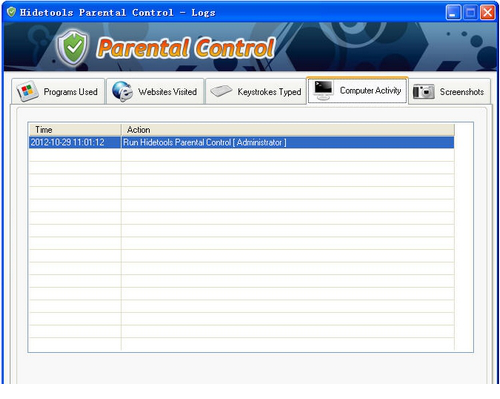Click the Parental Control shield logo in banner
Viewport: 500px width, 399px height.
pos(73,48)
